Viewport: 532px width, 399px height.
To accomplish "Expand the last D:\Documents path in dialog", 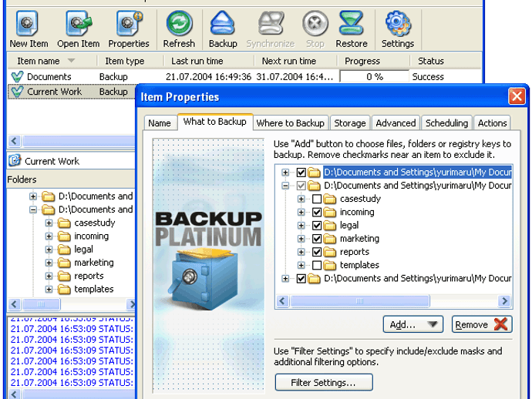I will tap(285, 278).
